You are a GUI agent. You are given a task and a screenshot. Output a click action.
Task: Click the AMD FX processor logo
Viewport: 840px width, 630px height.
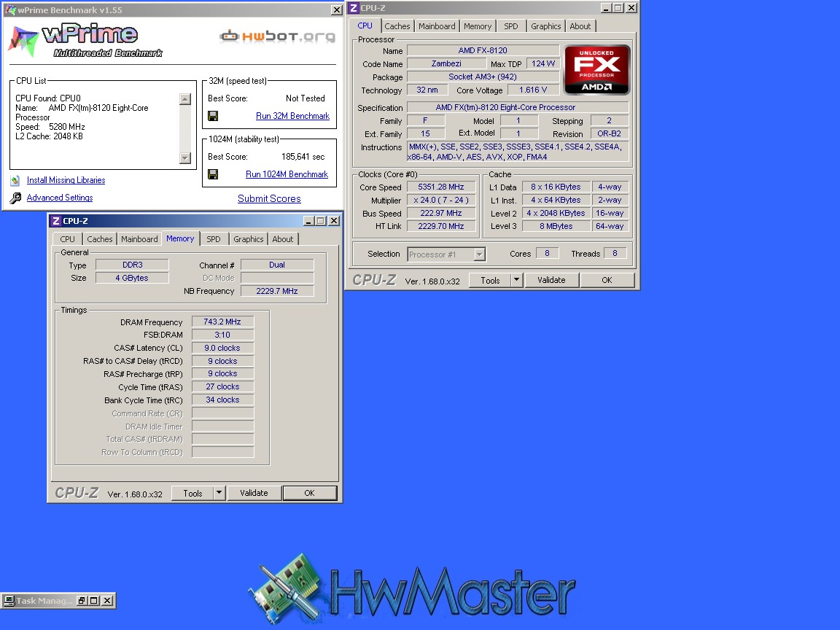[596, 70]
